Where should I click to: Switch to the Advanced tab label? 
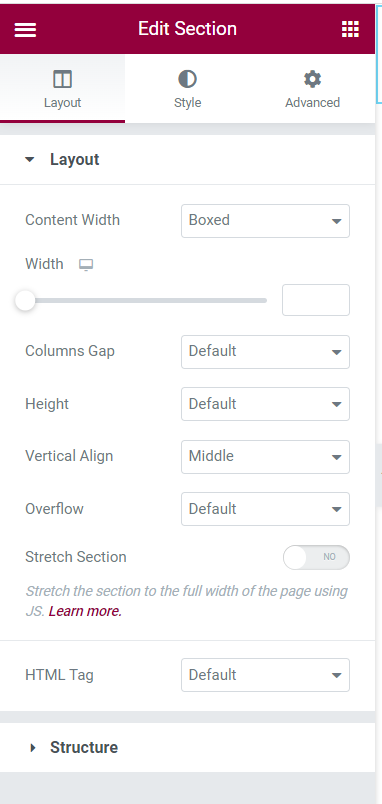[x=312, y=103]
